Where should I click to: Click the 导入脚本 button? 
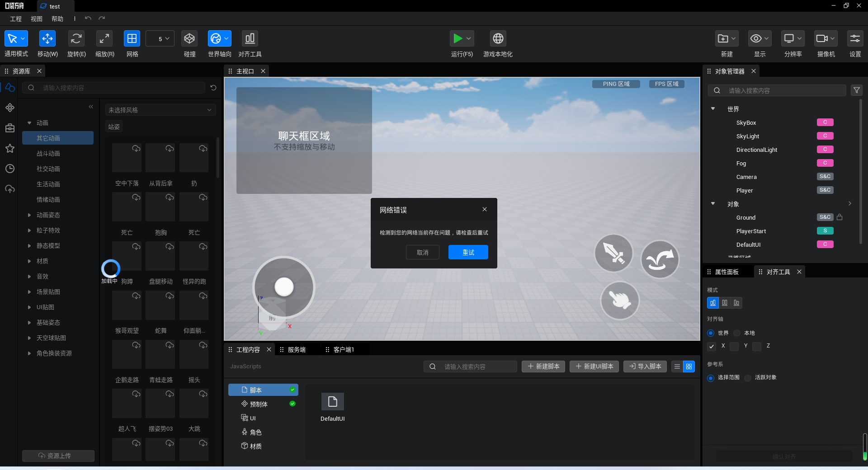645,367
